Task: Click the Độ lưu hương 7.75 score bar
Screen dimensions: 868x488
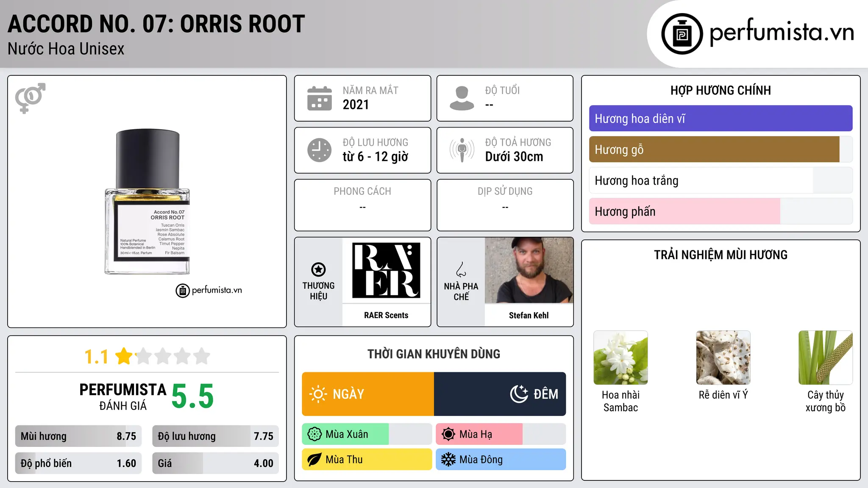Action: coord(215,436)
